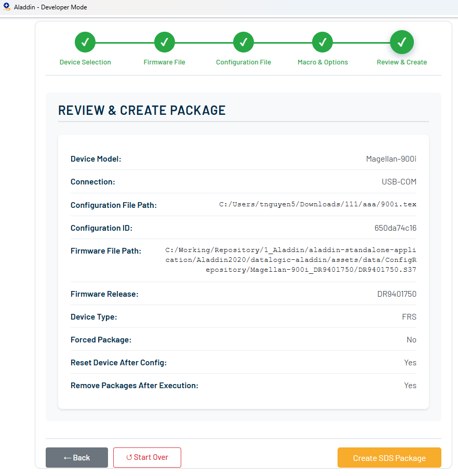Go to the Device Selection step label
The height and width of the screenshot is (476, 458).
tap(85, 62)
